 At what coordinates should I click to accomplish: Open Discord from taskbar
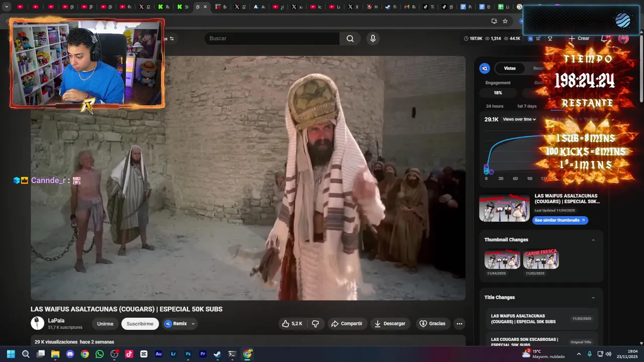coord(70,354)
